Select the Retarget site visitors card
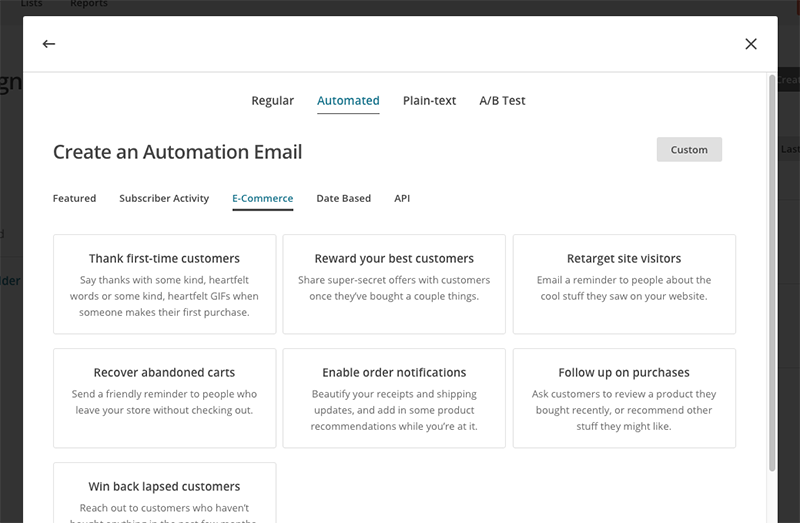This screenshot has width=800, height=523. pyautogui.click(x=624, y=284)
